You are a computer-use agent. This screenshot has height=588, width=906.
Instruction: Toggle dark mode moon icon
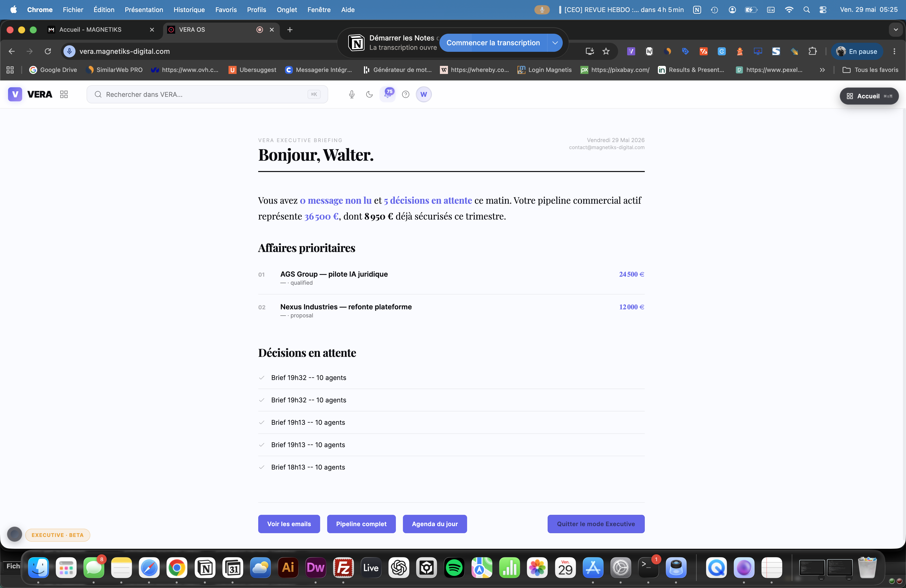[x=369, y=94]
